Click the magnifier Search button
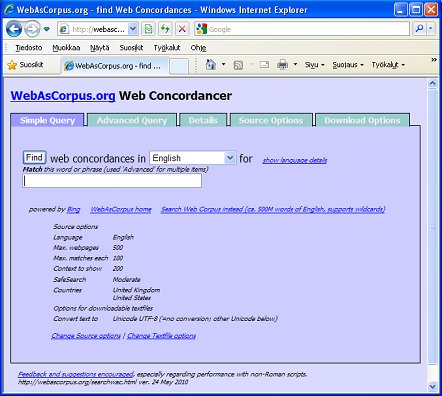The image size is (442, 396). point(420,29)
